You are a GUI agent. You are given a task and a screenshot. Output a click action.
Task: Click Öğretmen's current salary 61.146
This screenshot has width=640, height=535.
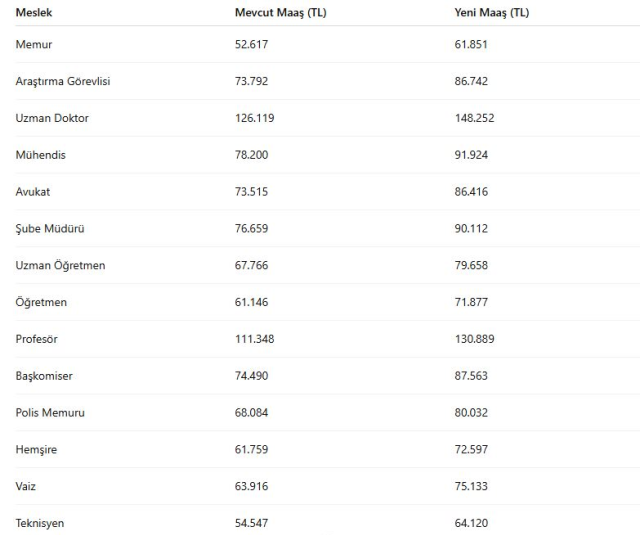point(251,302)
